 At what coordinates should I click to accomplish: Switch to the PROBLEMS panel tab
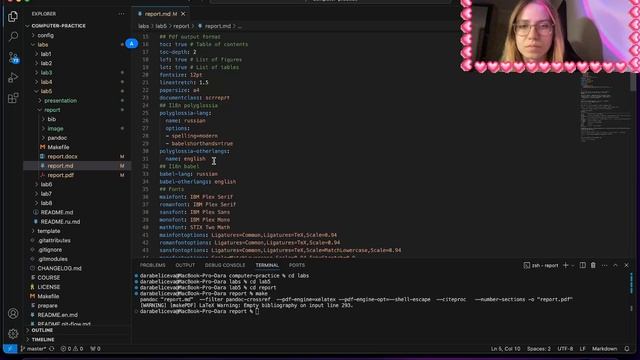[153, 265]
